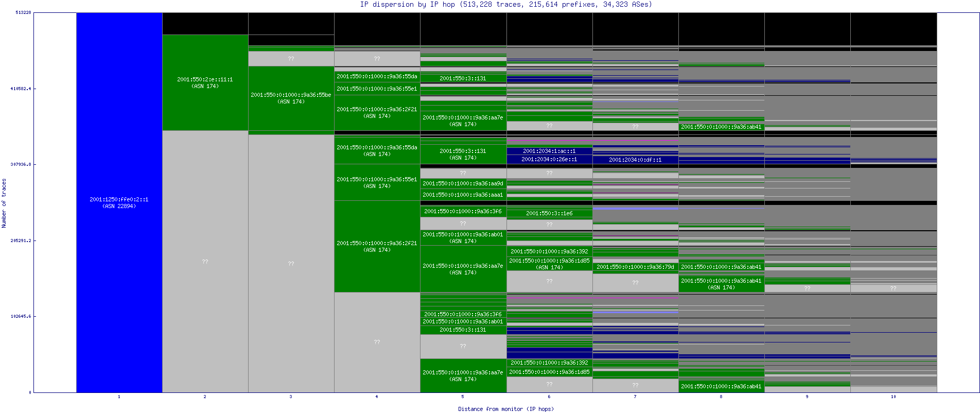The height and width of the screenshot is (412, 980).
Task: Select the x-axis hop number 8
Action: pyautogui.click(x=721, y=397)
